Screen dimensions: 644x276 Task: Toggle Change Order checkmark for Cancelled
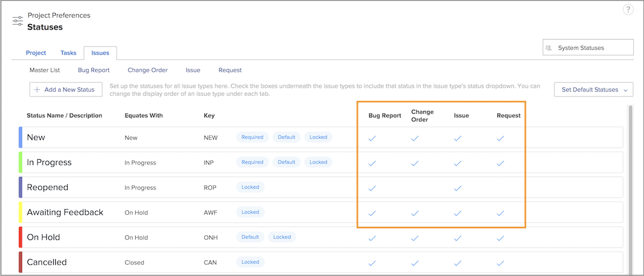pos(415,263)
